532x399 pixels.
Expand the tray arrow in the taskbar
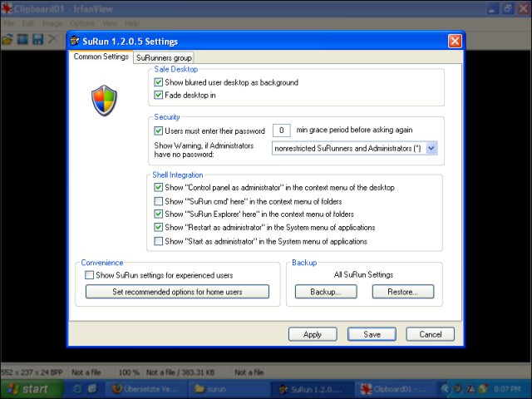[446, 389]
